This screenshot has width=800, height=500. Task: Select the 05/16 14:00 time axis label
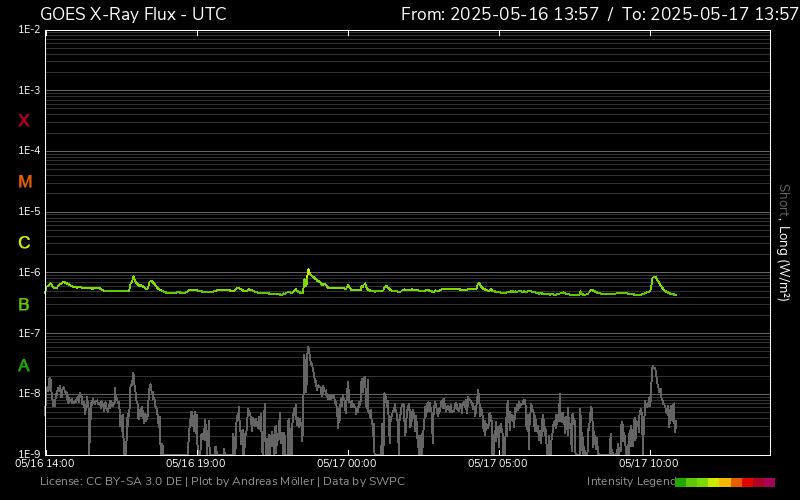click(45, 463)
